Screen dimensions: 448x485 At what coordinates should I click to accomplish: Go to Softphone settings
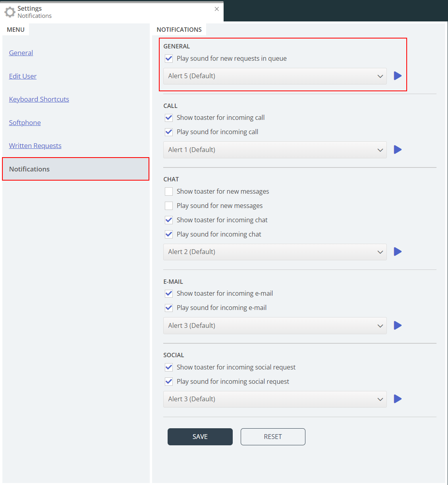25,123
